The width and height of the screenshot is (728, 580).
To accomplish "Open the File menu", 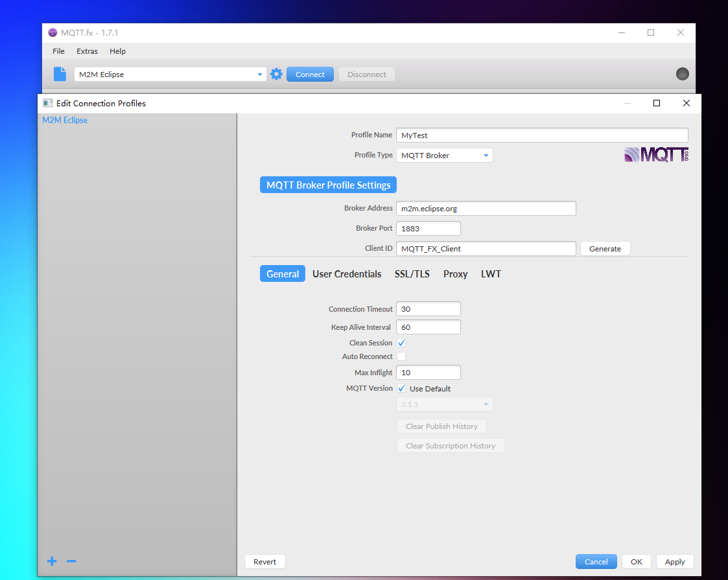I will 58,51.
